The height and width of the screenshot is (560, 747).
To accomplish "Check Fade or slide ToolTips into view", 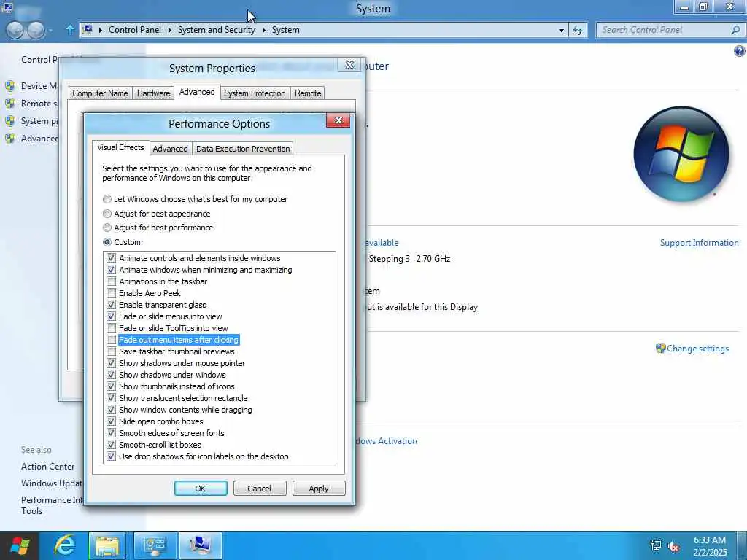I will (111, 328).
